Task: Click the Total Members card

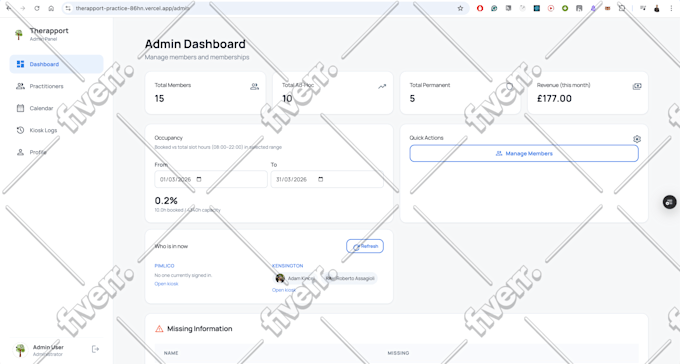Action: pyautogui.click(x=205, y=93)
